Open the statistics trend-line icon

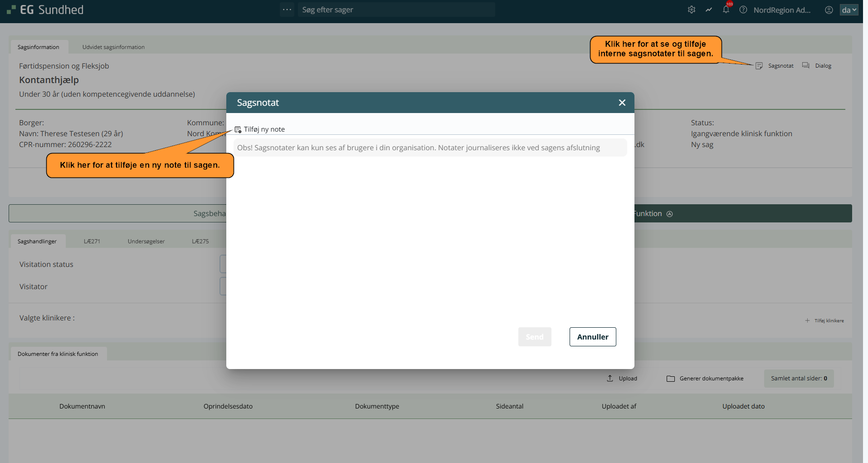[x=708, y=10]
